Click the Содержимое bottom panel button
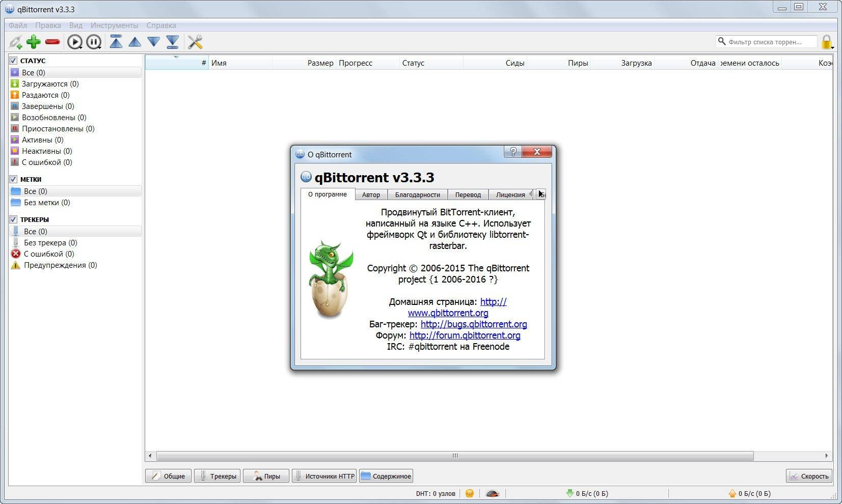Viewport: 842px width, 504px height. tap(386, 476)
